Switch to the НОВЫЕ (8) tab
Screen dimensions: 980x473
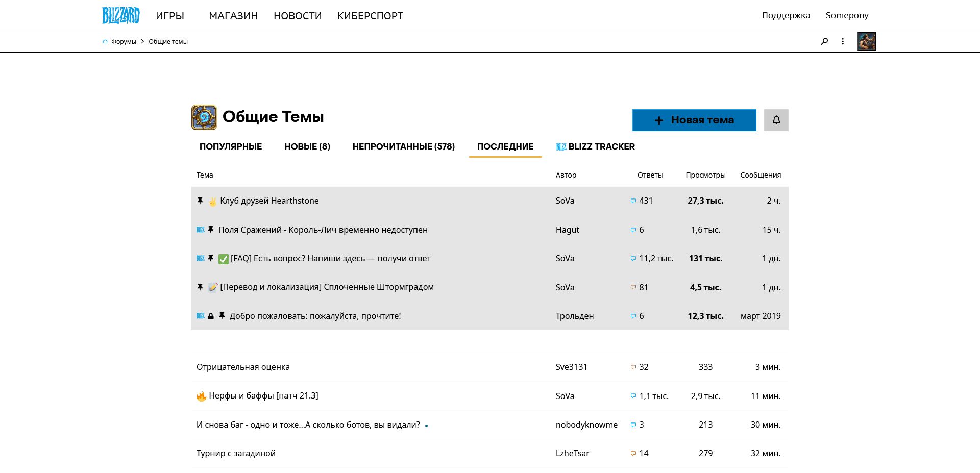[x=307, y=146]
